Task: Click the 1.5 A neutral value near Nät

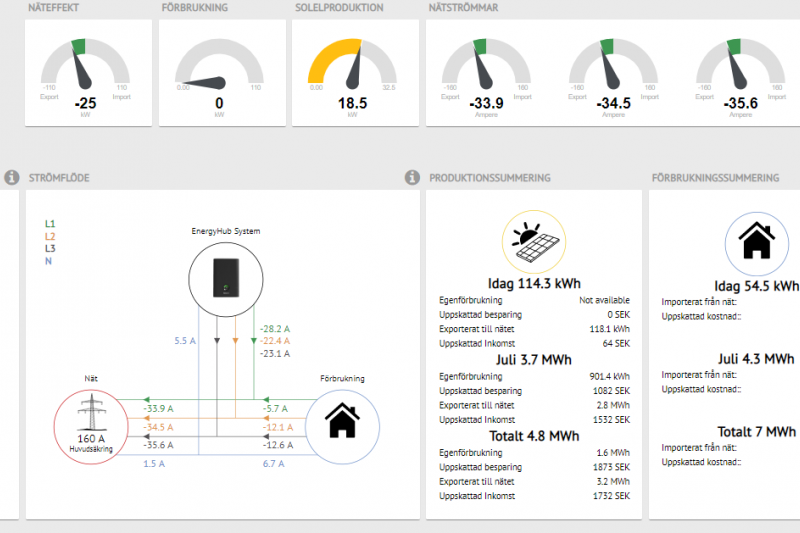Action: [x=154, y=464]
